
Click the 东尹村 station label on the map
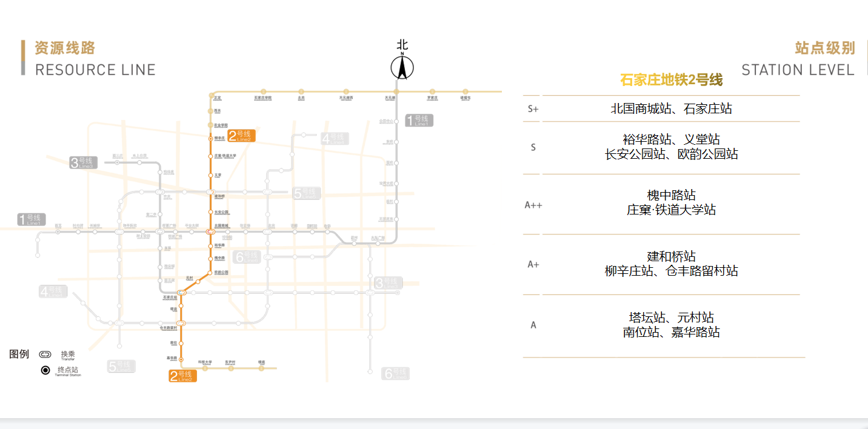pos(230,363)
